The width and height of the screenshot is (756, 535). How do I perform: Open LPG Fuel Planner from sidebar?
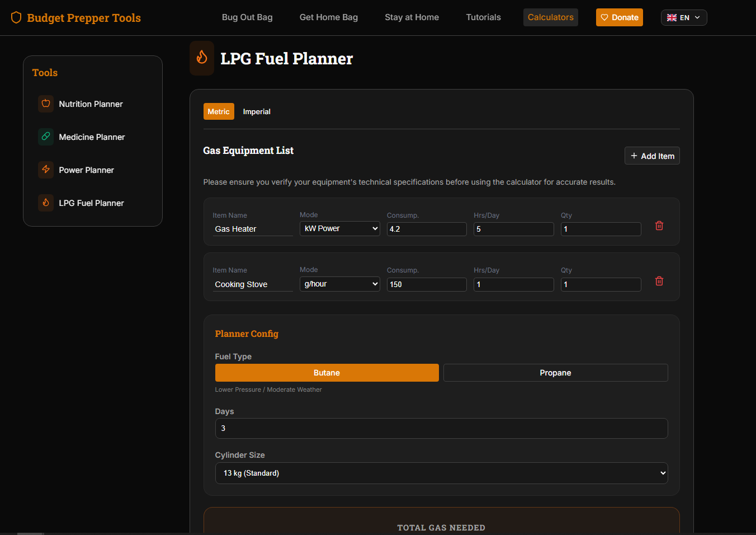[93, 203]
